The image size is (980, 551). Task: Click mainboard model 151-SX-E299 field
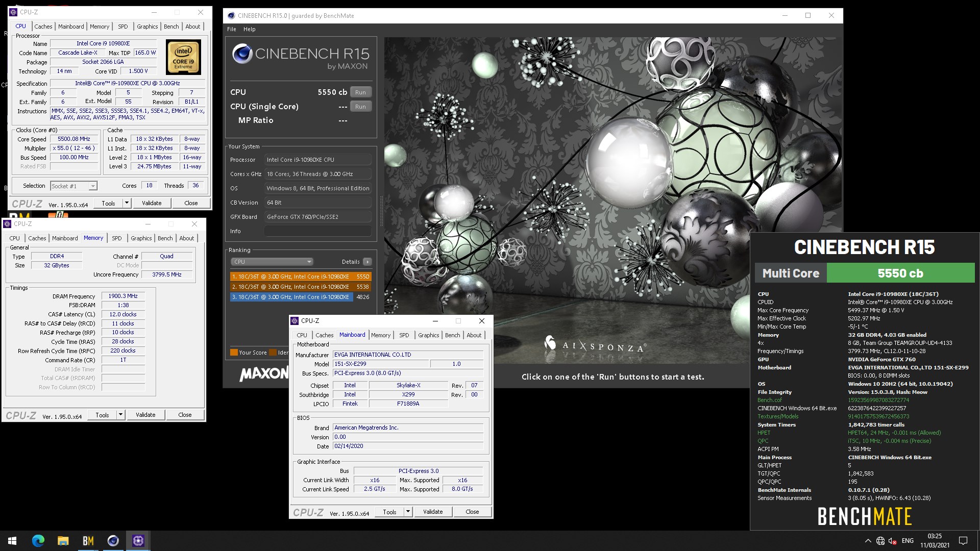[380, 364]
